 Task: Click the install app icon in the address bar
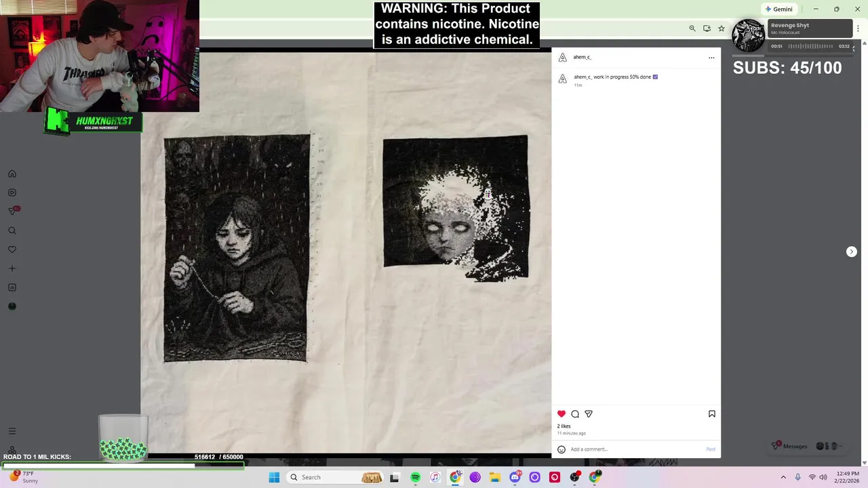tap(707, 28)
